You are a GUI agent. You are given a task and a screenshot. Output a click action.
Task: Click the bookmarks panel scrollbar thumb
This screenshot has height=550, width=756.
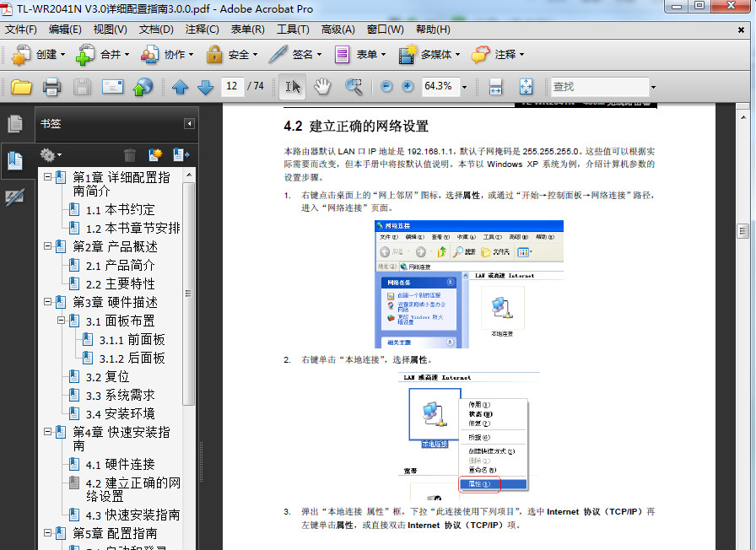(x=189, y=294)
